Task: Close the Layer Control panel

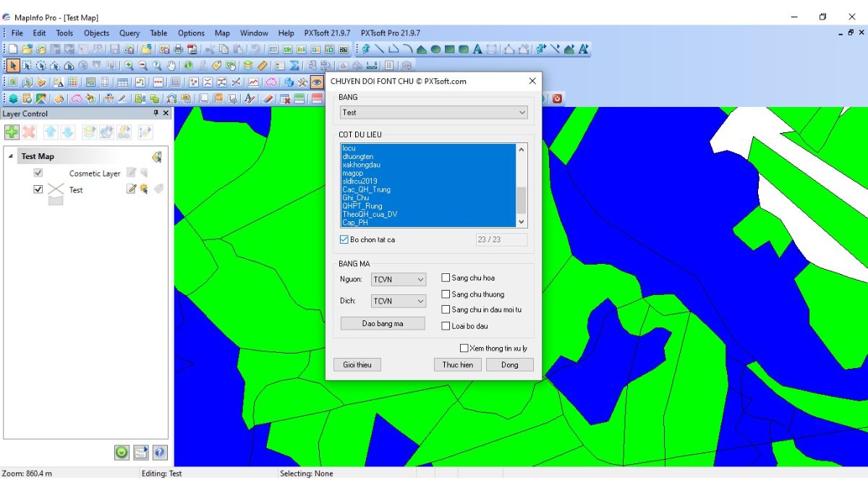Action: click(x=166, y=114)
